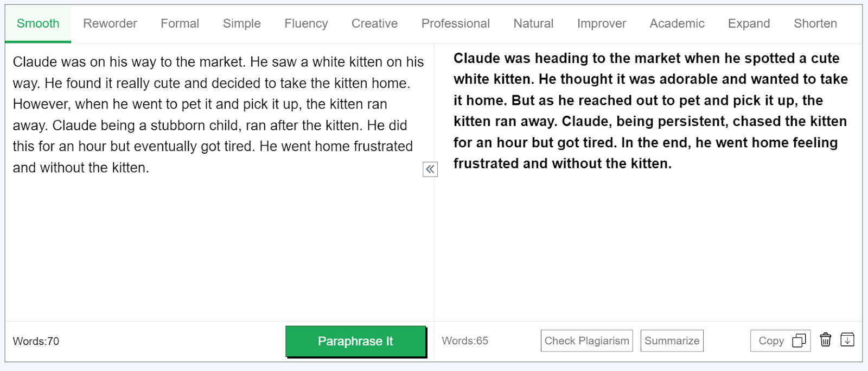Select the Shorten mode tab

pos(815,23)
